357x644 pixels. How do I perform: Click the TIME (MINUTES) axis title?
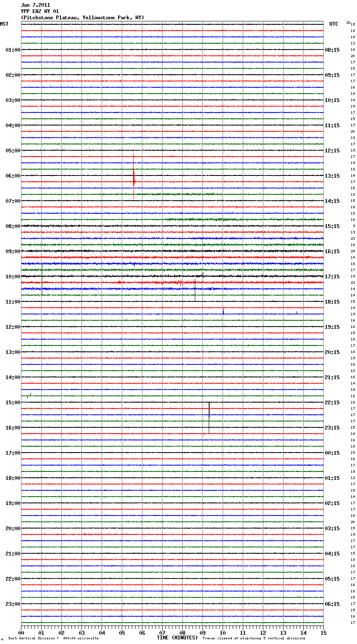pyautogui.click(x=177, y=638)
